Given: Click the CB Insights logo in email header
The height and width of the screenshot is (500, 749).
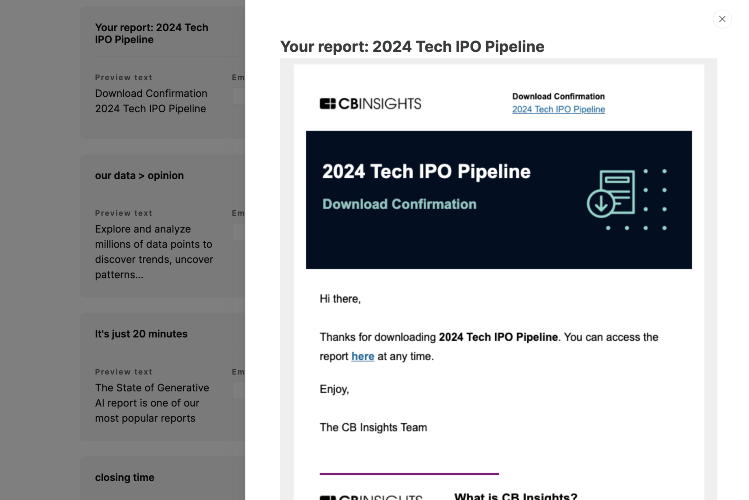Looking at the screenshot, I should pos(370,104).
